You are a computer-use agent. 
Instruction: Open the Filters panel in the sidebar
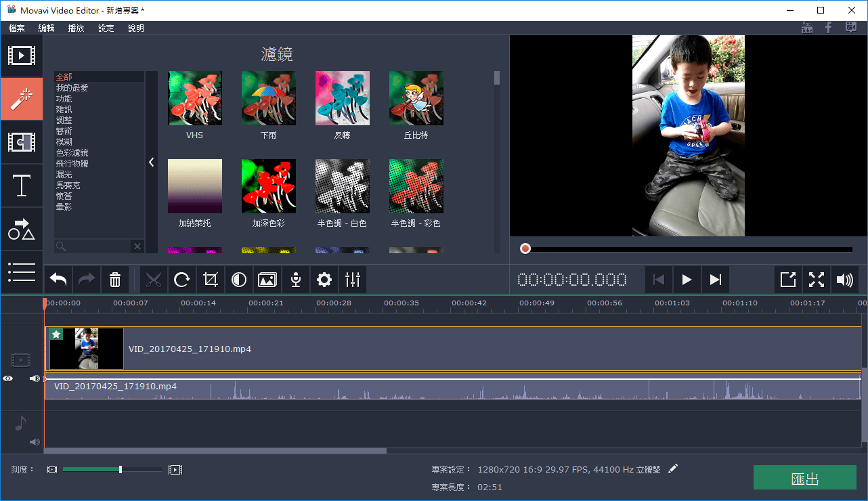click(x=22, y=99)
